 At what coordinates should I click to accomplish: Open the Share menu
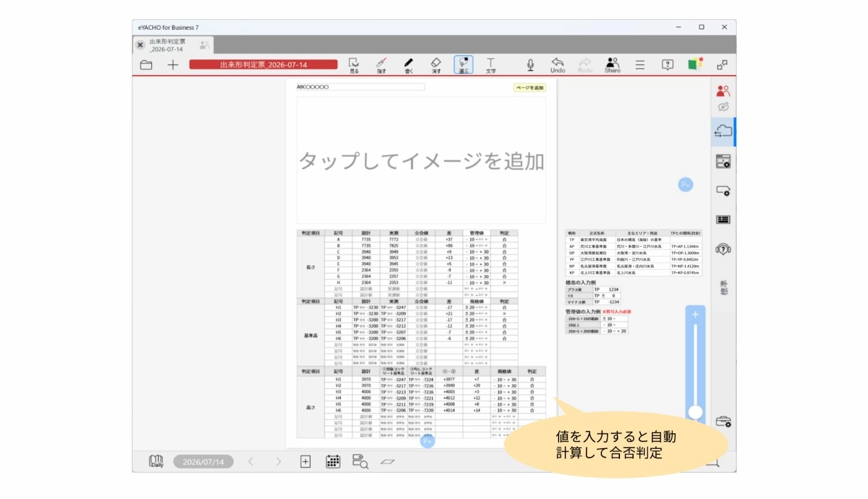tap(613, 64)
